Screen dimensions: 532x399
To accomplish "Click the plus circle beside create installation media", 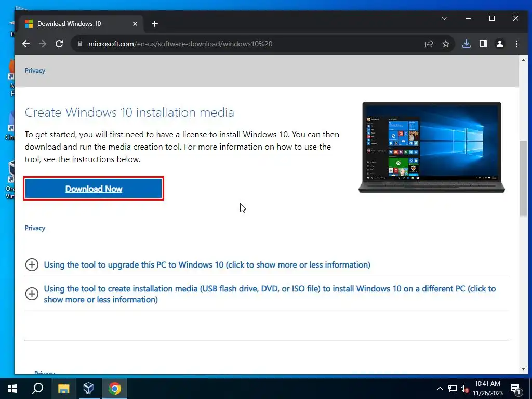I will click(32, 294).
